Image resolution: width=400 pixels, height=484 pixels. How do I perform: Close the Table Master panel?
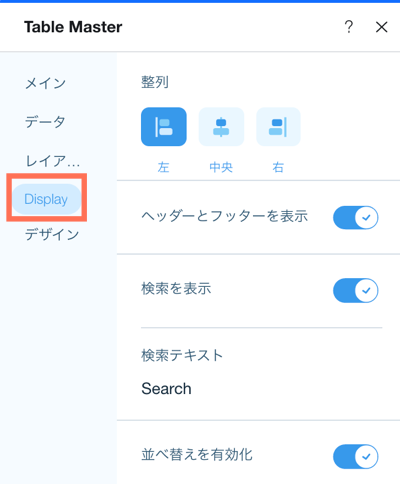click(x=381, y=27)
